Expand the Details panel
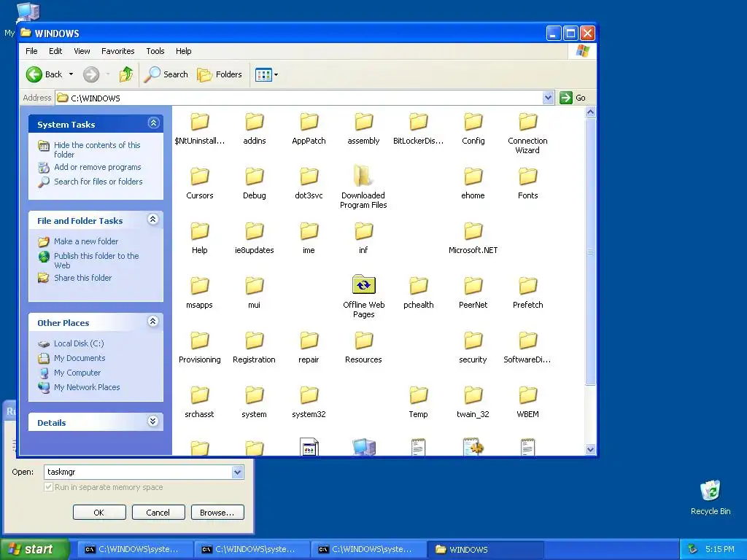This screenshot has width=747, height=560. [153, 421]
